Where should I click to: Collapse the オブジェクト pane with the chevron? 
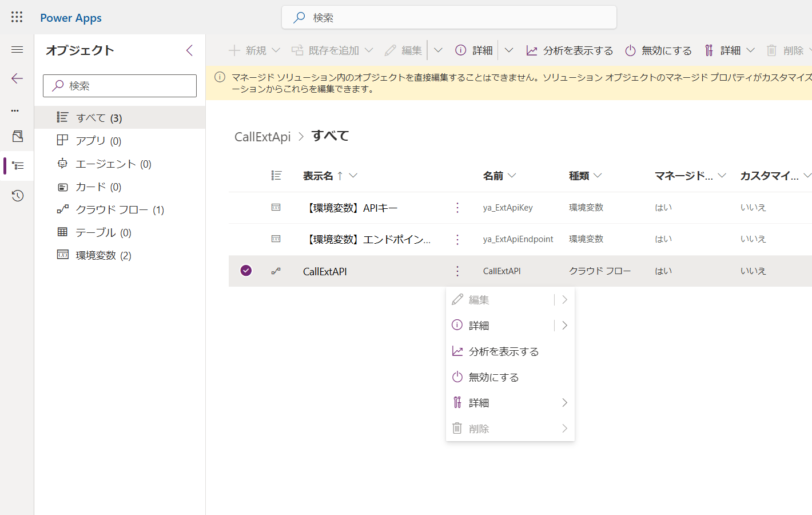[189, 50]
